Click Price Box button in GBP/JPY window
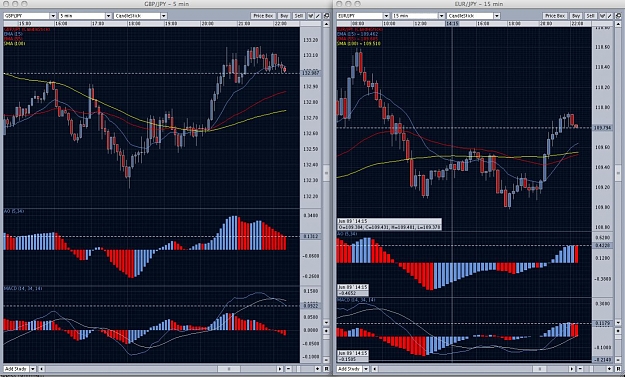The height and width of the screenshot is (377, 625). click(263, 16)
